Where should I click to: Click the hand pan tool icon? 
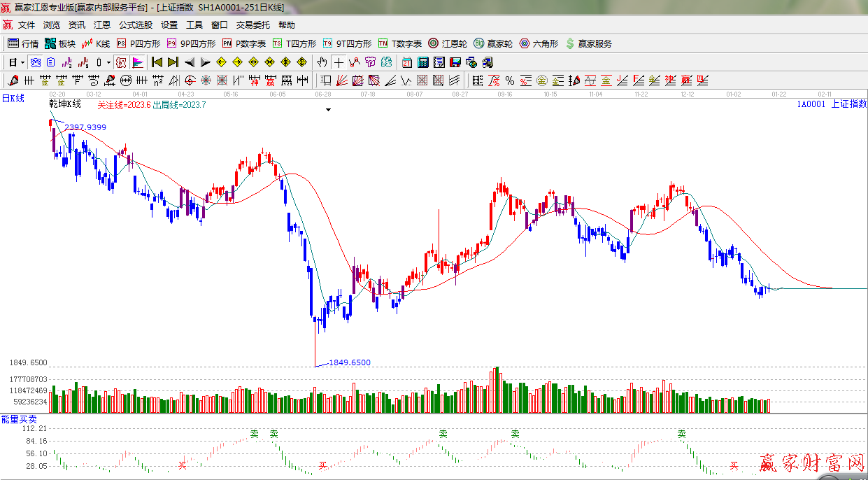coord(322,62)
